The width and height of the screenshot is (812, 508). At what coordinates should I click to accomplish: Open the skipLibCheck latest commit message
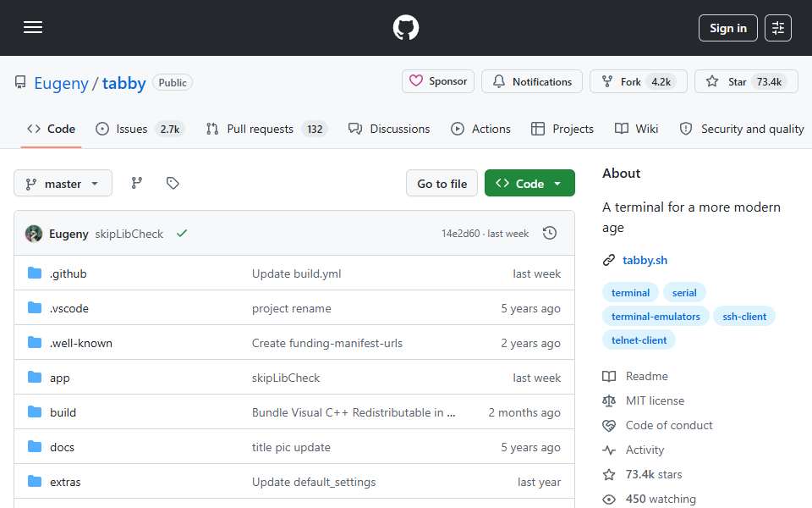(x=129, y=234)
